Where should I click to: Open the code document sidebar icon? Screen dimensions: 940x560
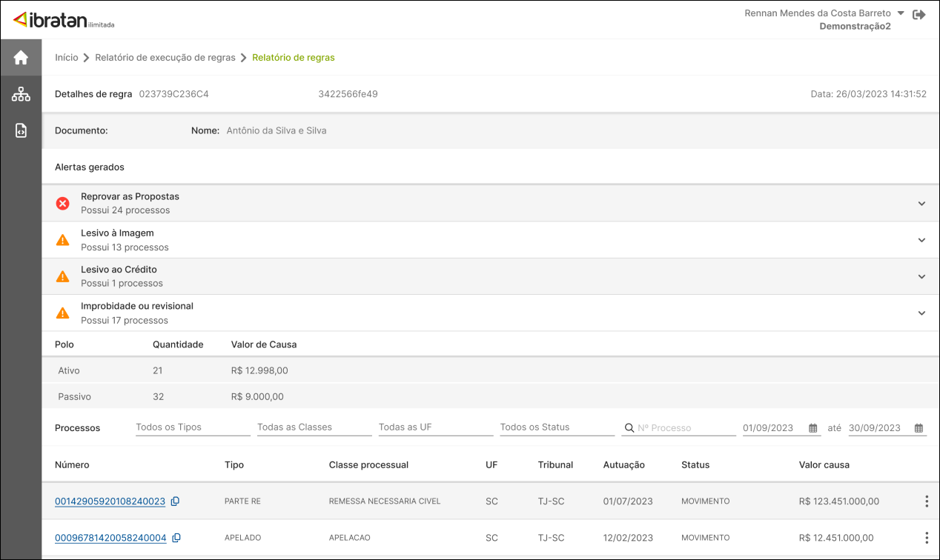pos(21,131)
